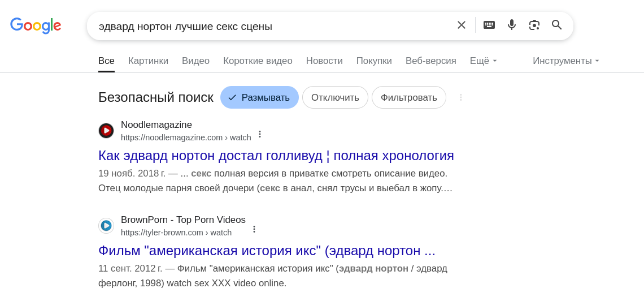This screenshot has height=301, width=644.
Task: Open SafeSearch more options dots
Action: coord(461,97)
